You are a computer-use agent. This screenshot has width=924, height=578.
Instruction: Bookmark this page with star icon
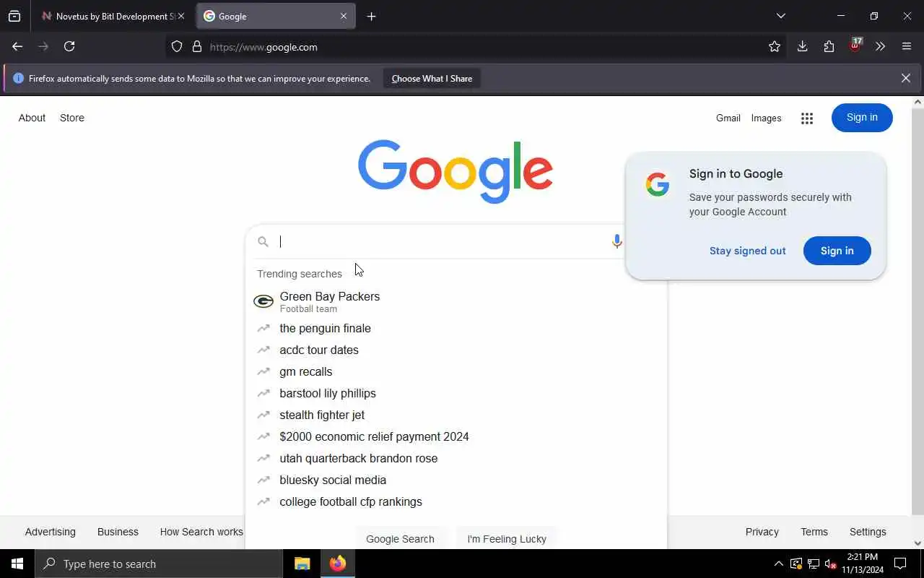775,47
